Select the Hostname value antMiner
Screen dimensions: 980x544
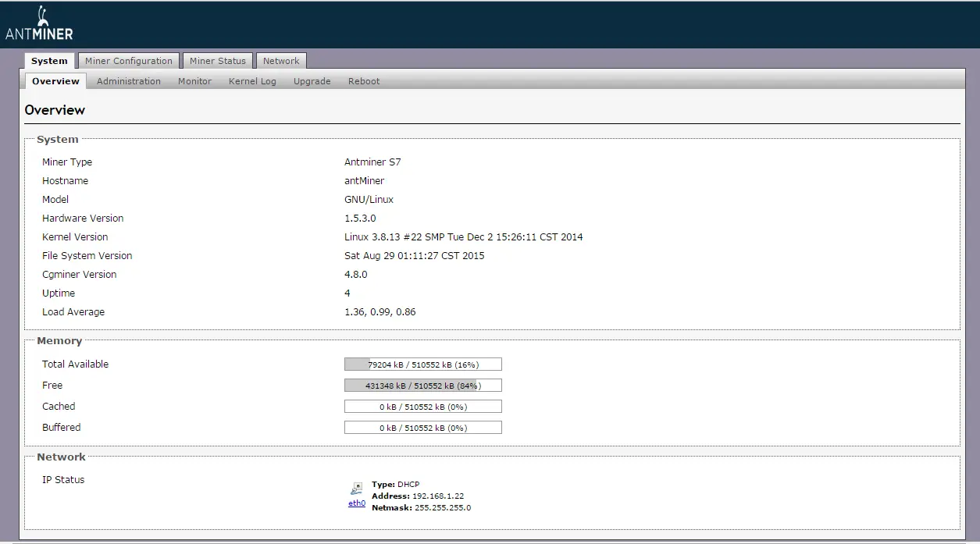[x=365, y=181]
